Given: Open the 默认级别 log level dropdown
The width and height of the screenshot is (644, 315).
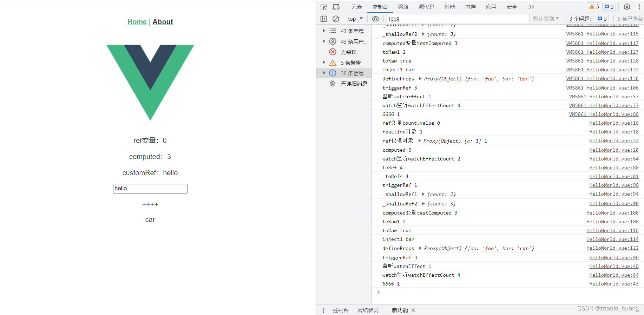Looking at the screenshot, I should (x=546, y=19).
